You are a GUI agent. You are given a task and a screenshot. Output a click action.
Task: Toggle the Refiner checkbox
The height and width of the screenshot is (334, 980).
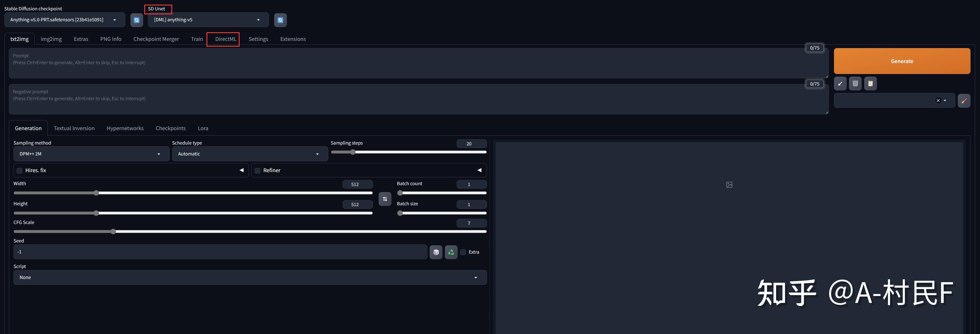[x=257, y=170]
